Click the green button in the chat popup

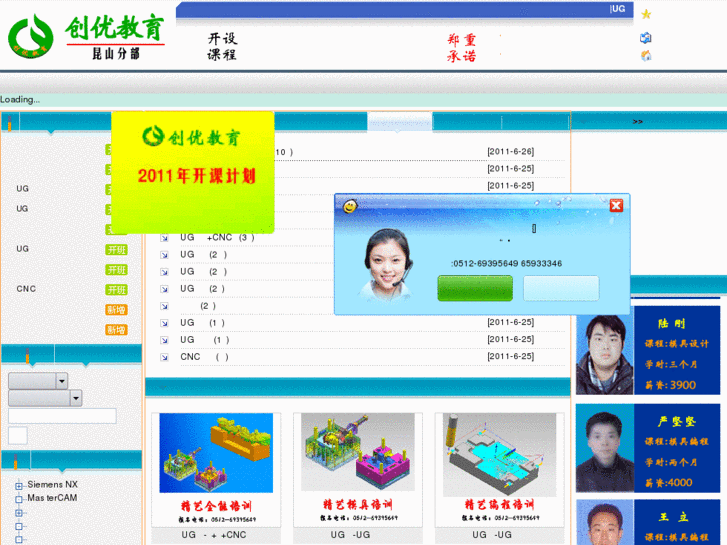pyautogui.click(x=475, y=288)
